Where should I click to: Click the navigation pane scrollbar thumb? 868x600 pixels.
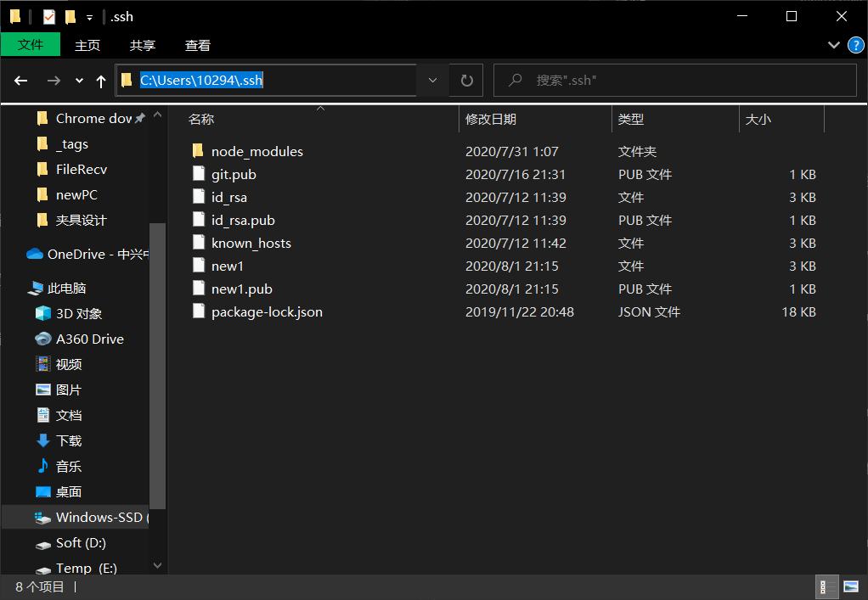(x=158, y=366)
